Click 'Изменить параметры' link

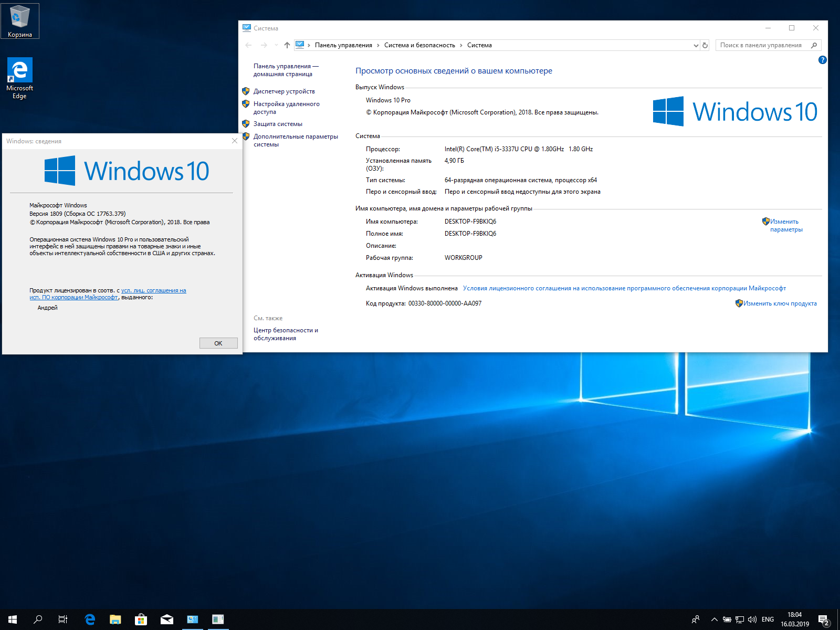click(x=786, y=226)
